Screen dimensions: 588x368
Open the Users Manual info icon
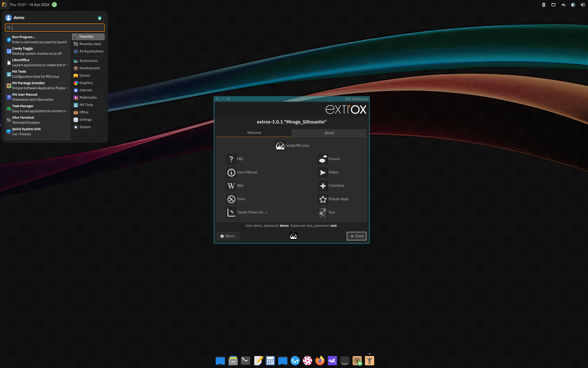coord(231,172)
